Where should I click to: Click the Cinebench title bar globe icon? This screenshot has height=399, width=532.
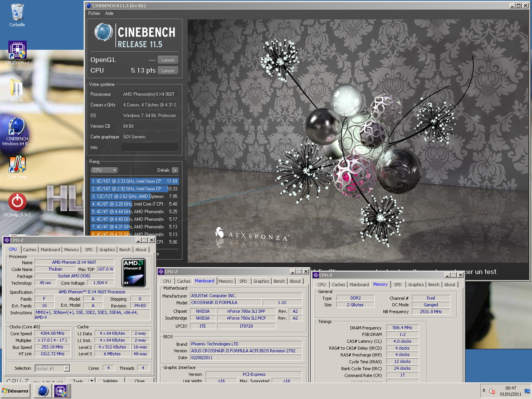89,5
